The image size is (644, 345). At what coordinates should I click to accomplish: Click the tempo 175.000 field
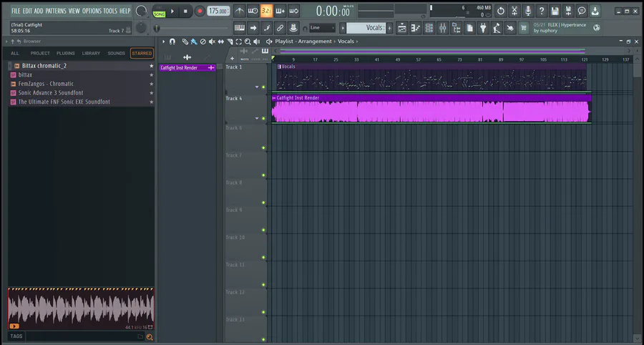[x=218, y=11]
